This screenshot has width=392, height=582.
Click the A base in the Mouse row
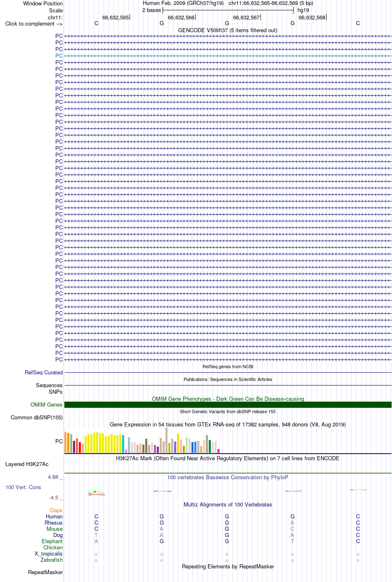pos(161,529)
